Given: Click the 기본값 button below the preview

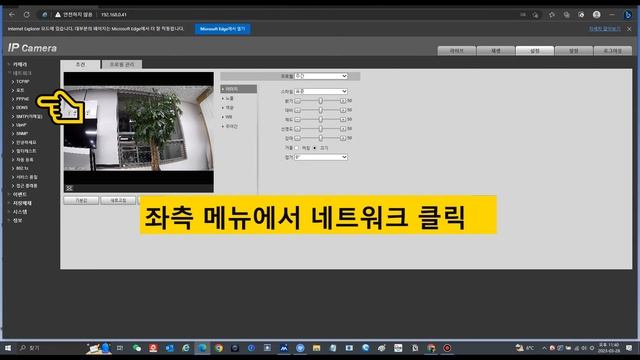Looking at the screenshot, I should [x=81, y=200].
